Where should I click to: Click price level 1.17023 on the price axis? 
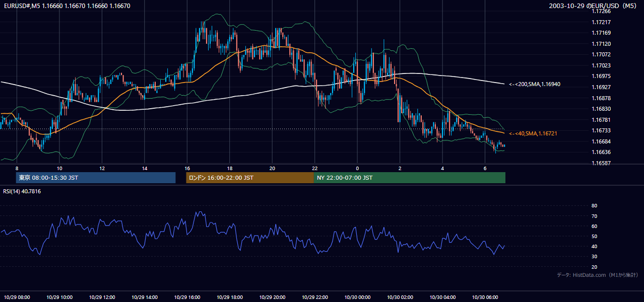(601, 65)
